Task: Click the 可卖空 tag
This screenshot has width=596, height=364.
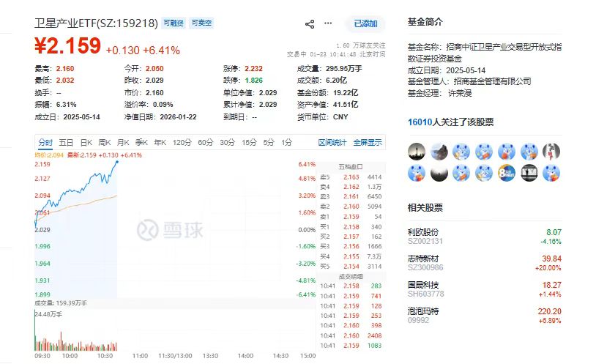Action: (201, 23)
